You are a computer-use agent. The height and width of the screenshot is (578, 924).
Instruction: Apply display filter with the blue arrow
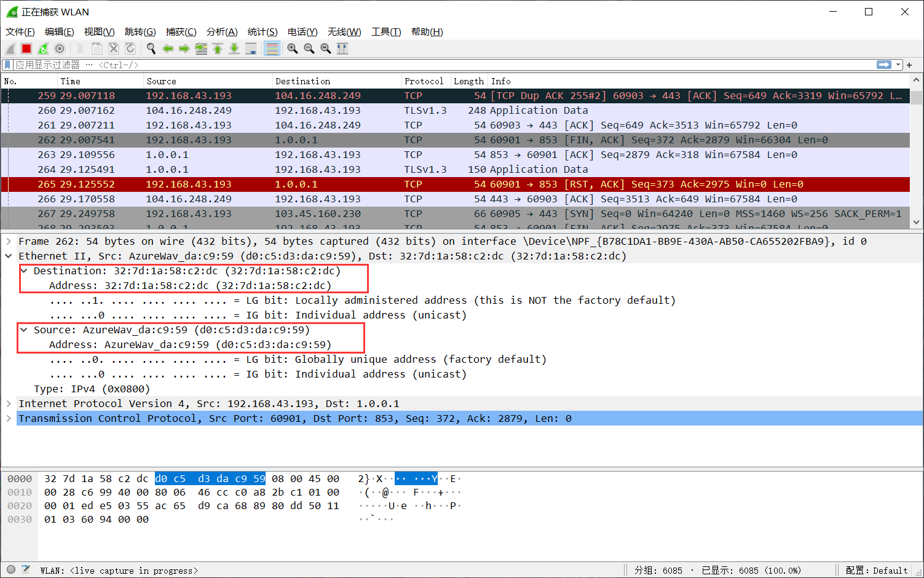click(884, 65)
